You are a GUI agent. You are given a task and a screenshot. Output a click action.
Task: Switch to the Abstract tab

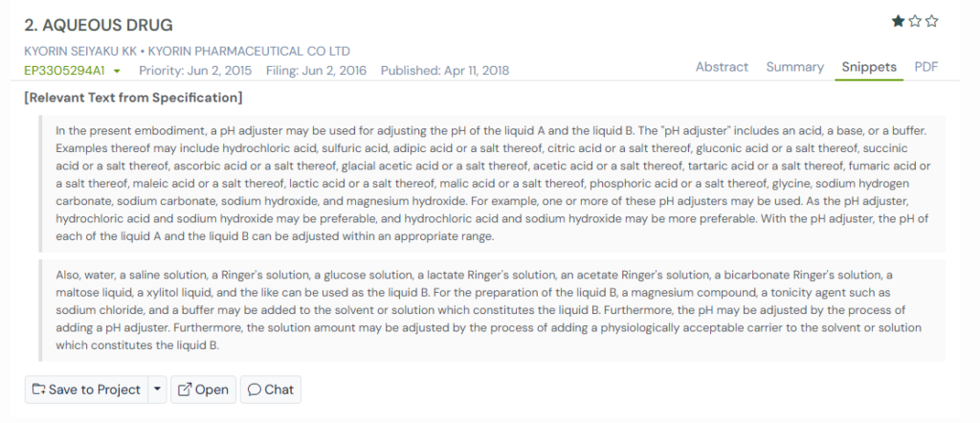click(722, 67)
